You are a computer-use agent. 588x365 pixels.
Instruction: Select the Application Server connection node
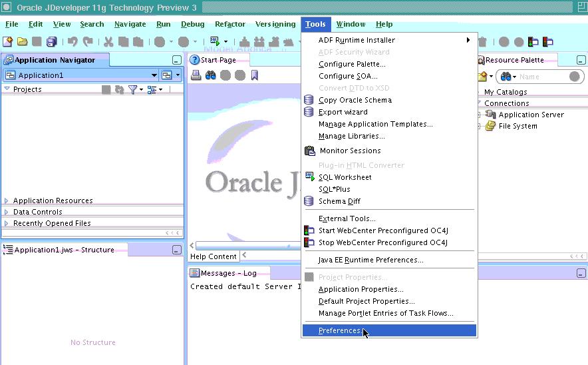(531, 115)
